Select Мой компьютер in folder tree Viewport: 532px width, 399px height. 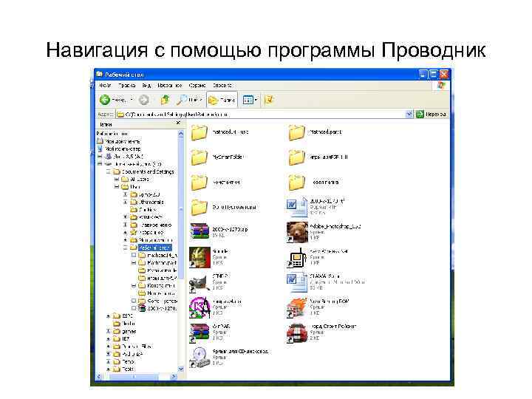tap(123, 149)
